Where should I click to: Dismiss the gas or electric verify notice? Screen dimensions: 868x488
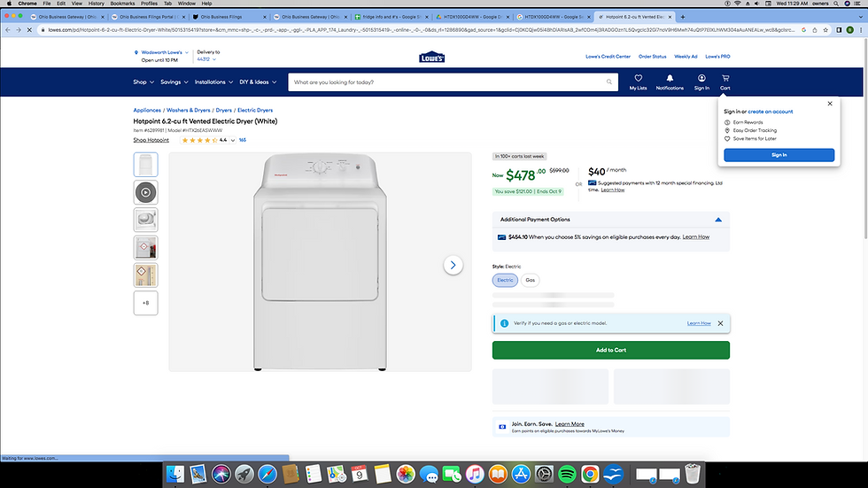point(720,323)
